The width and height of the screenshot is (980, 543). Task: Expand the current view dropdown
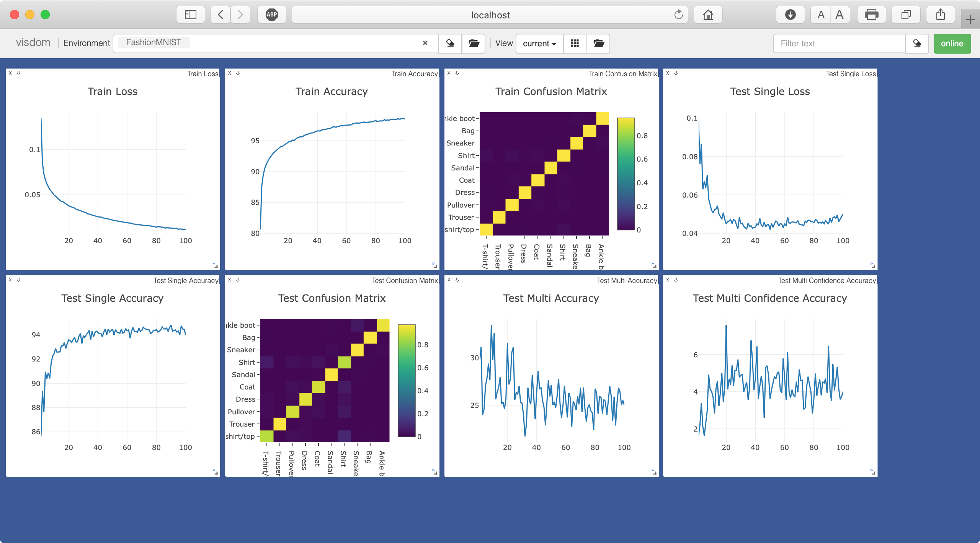[539, 43]
